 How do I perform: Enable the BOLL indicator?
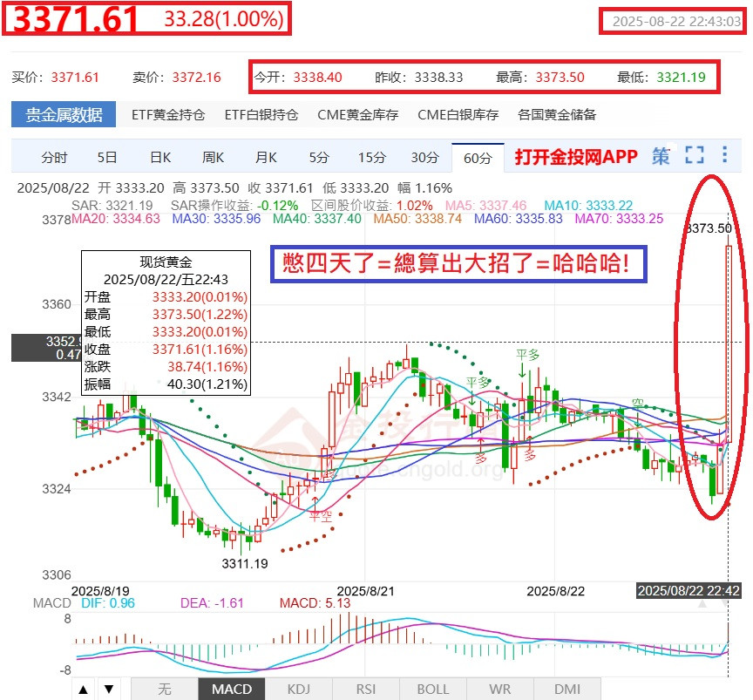click(x=434, y=689)
